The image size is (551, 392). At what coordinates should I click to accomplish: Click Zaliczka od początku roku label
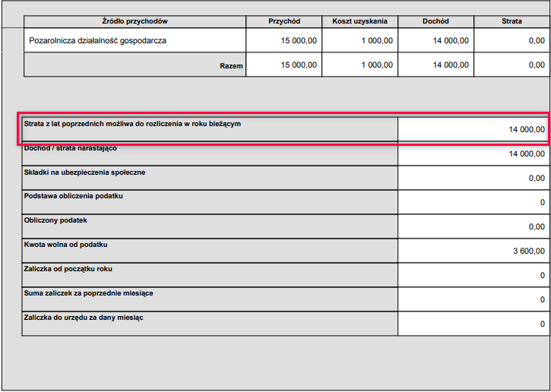68,269
